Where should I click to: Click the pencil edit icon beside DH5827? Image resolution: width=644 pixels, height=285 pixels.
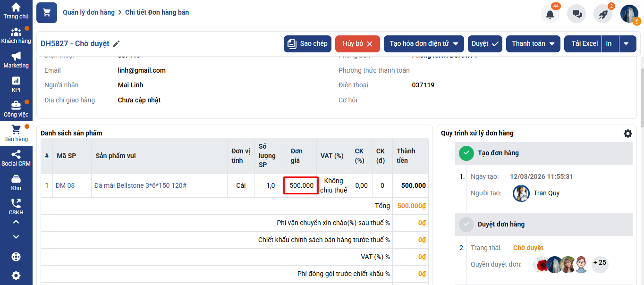tap(116, 44)
